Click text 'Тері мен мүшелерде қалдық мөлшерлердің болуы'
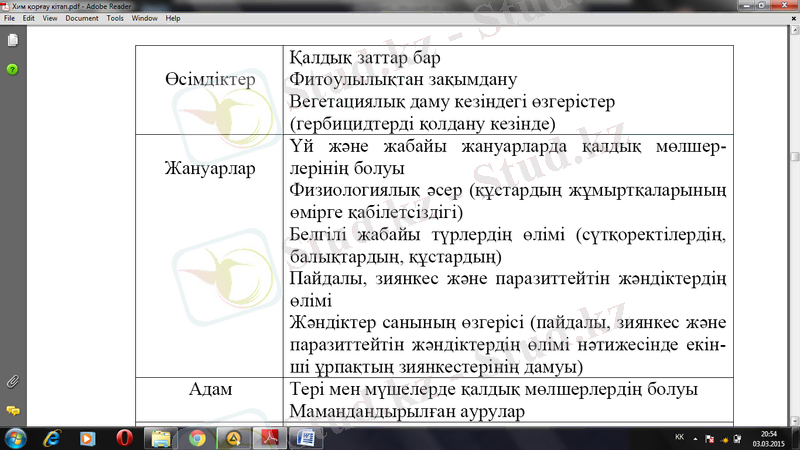800x450 pixels. 493,389
